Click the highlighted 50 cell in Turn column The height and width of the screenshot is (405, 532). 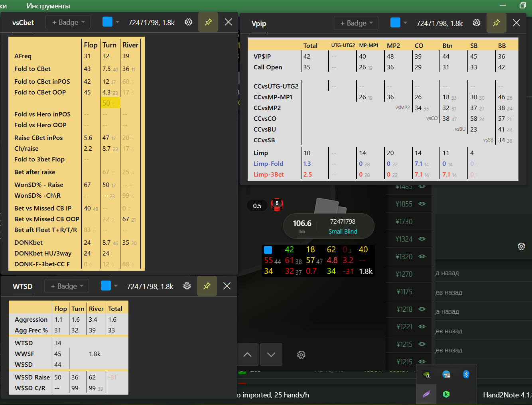pos(110,103)
